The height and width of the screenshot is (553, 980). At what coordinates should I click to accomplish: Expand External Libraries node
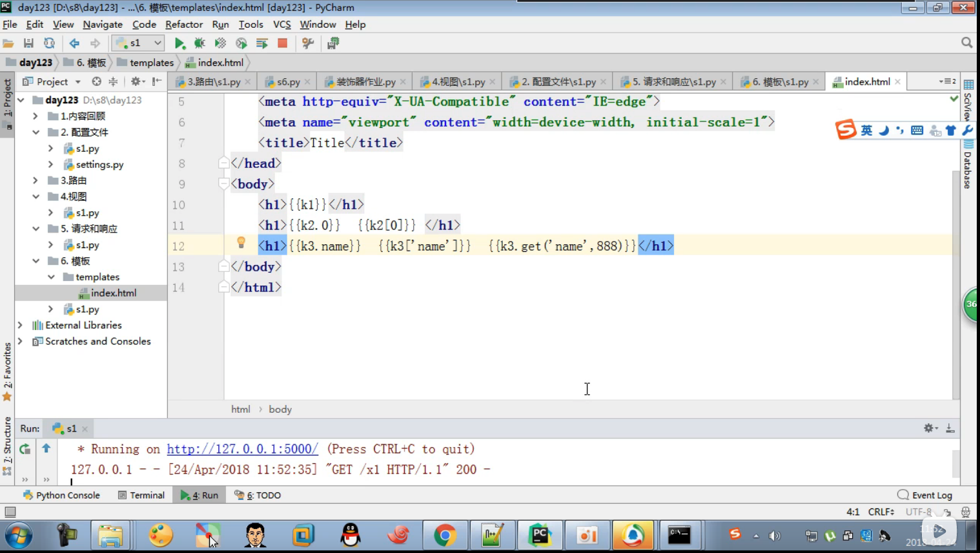click(x=20, y=325)
